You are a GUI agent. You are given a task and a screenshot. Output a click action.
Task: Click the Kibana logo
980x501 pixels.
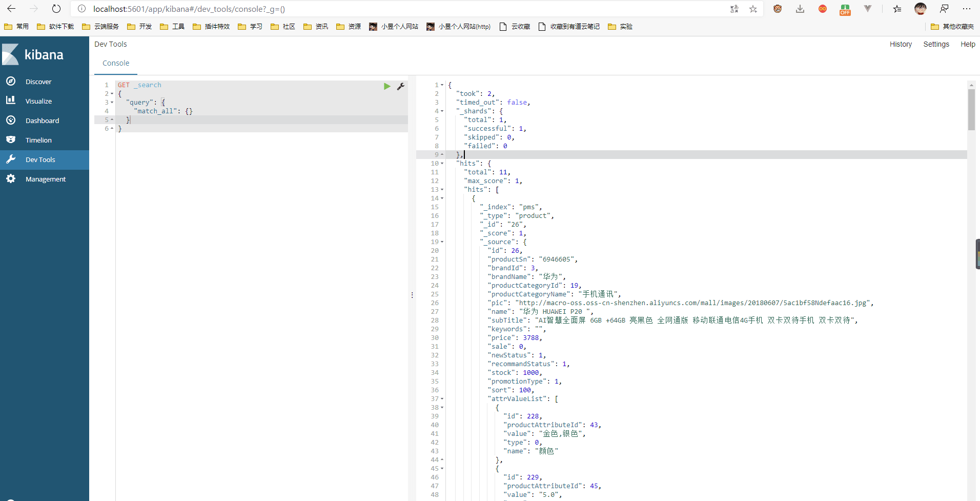coord(33,54)
